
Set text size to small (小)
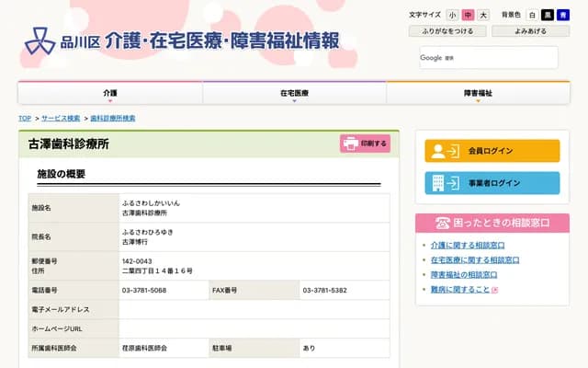tap(452, 15)
